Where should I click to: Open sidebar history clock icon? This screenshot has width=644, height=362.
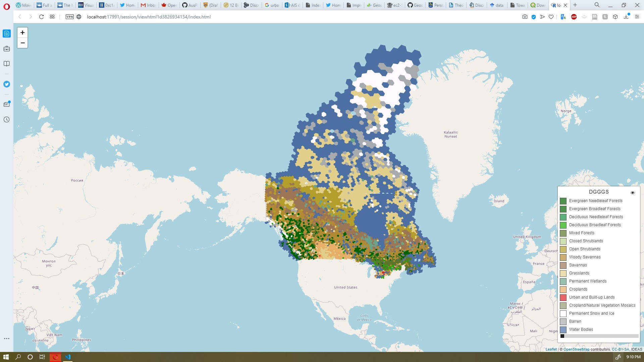pyautogui.click(x=7, y=120)
